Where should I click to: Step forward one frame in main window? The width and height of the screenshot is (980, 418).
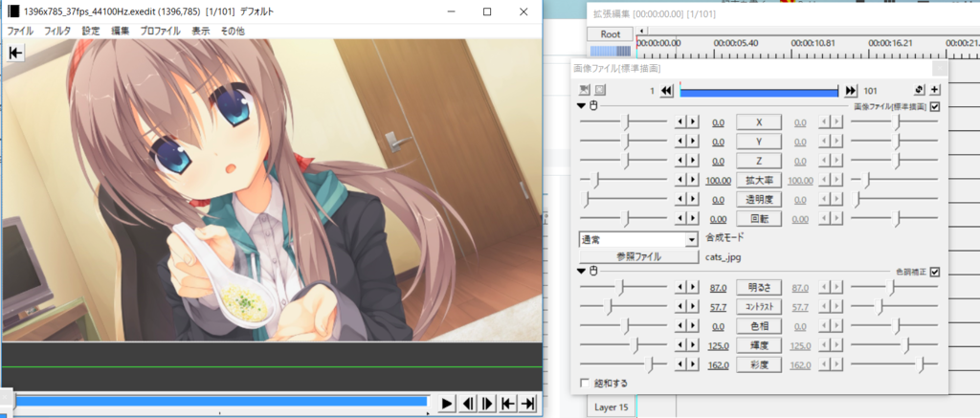click(x=487, y=404)
